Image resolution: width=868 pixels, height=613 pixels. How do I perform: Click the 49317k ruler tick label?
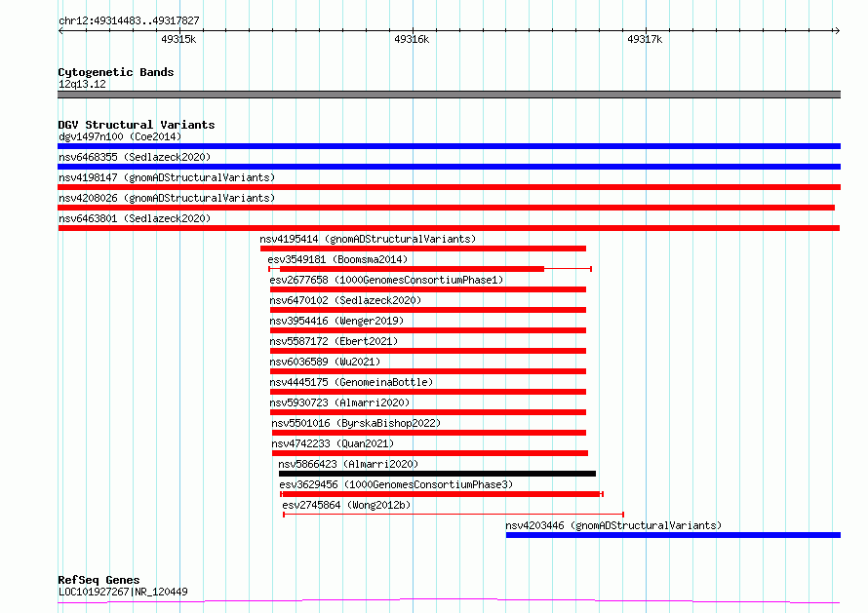[645, 39]
